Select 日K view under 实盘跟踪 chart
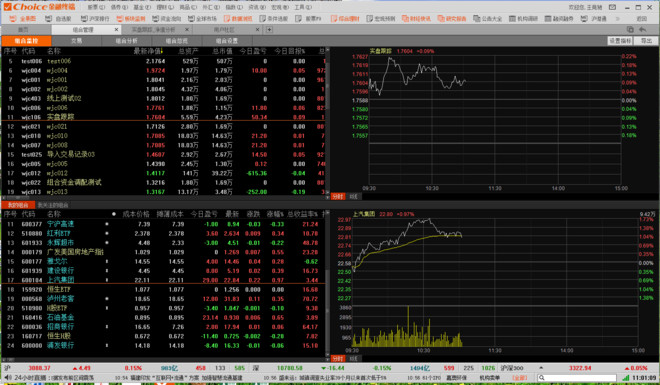 (x=354, y=196)
